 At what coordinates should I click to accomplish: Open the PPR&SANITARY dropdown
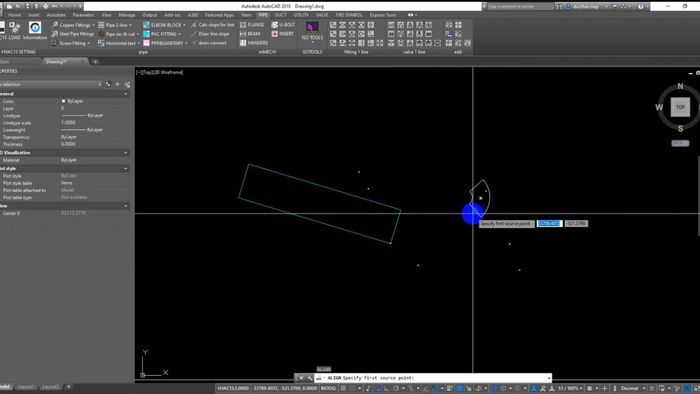click(165, 43)
